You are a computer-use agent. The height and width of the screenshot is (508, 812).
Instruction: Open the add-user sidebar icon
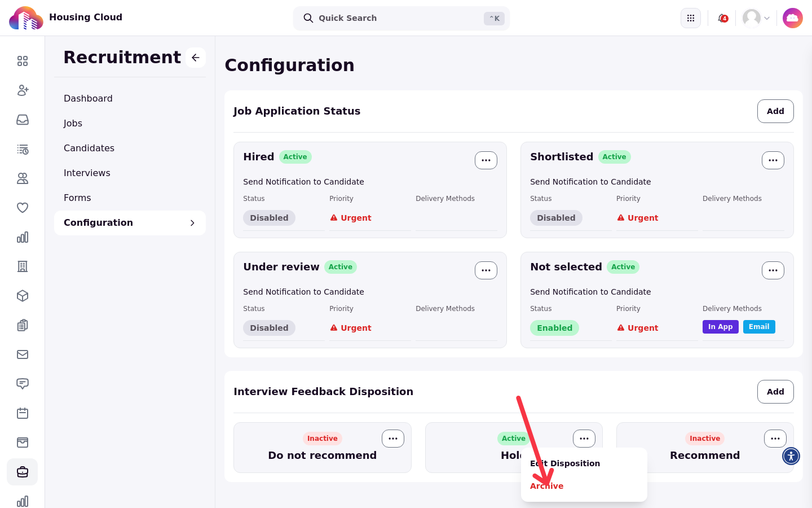23,90
